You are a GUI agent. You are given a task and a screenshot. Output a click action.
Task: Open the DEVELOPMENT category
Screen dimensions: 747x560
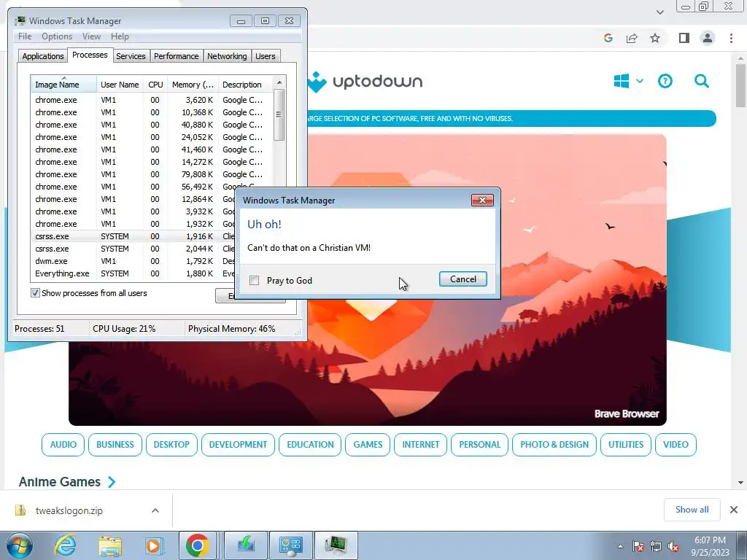[238, 444]
